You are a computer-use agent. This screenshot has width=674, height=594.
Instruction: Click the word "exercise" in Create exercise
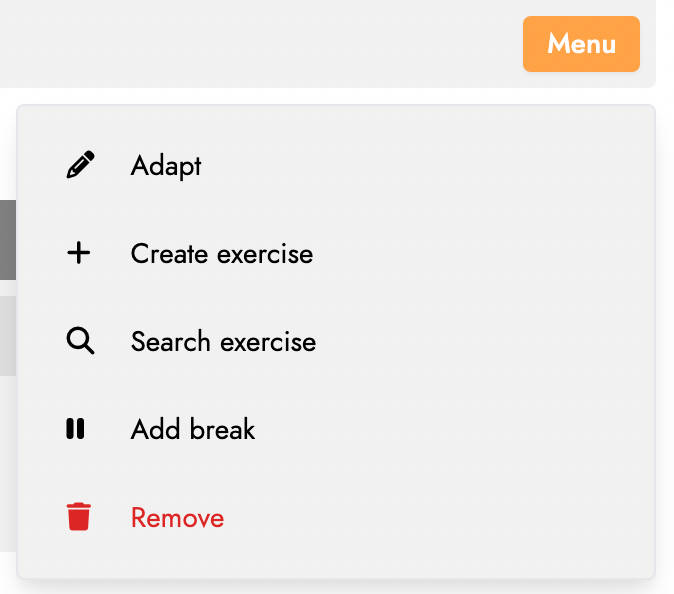click(265, 254)
